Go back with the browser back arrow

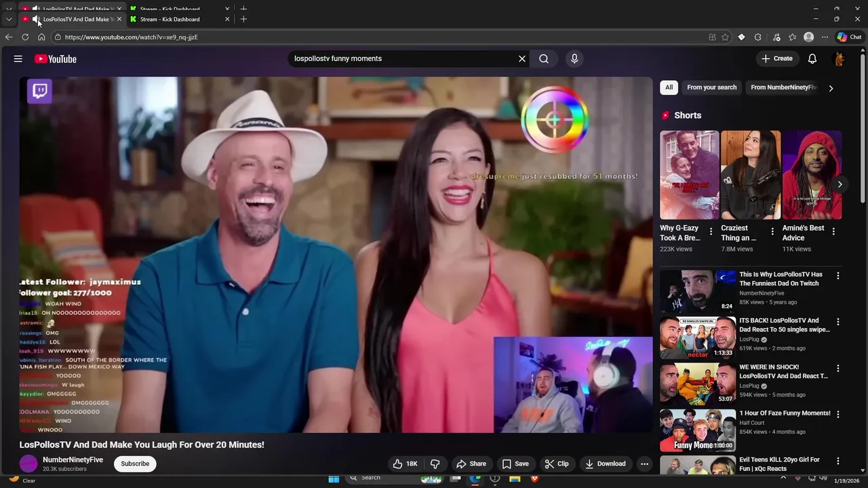coord(9,37)
